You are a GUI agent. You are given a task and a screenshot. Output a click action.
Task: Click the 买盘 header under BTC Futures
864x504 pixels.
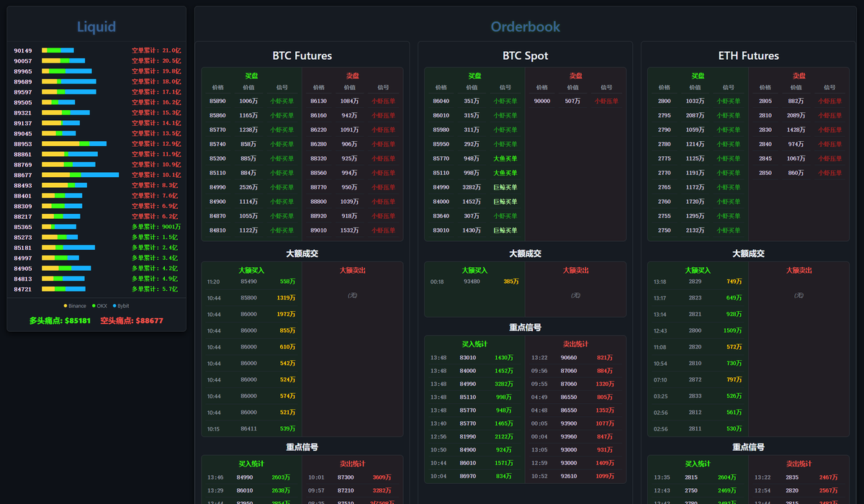tap(252, 76)
